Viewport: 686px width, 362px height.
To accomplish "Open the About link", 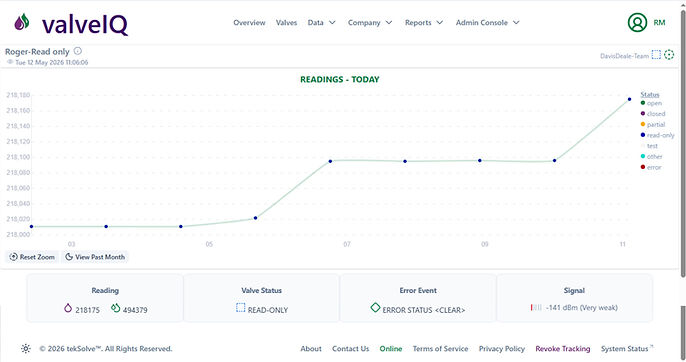I will [x=311, y=348].
